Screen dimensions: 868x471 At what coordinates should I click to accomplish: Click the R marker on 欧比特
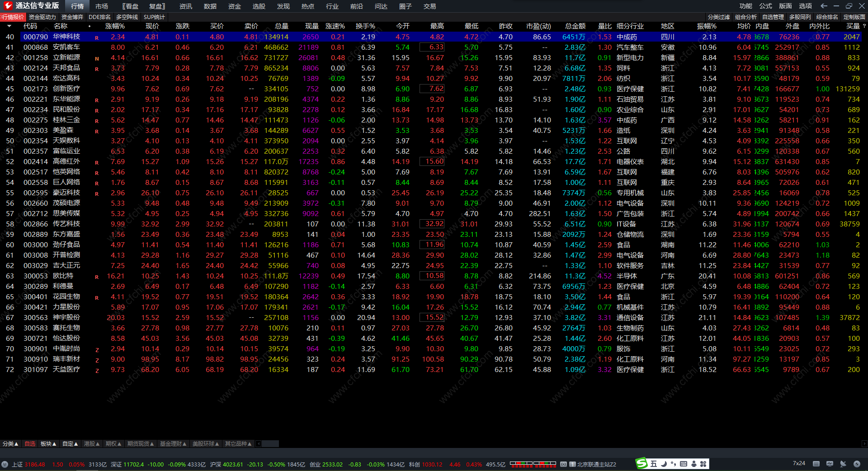click(x=97, y=277)
